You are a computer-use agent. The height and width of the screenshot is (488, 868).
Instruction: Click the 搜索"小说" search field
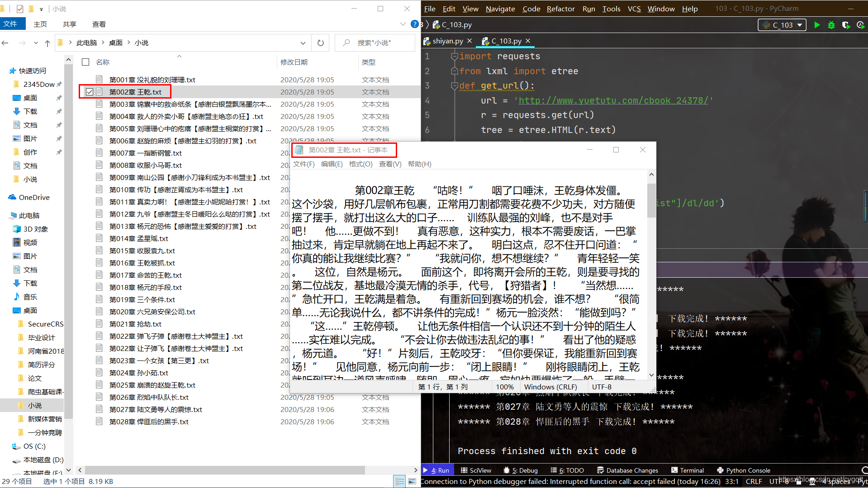click(x=375, y=43)
